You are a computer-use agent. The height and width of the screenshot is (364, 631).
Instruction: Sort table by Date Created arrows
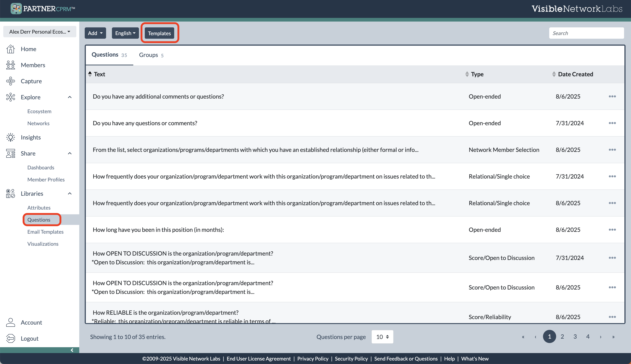[554, 74]
